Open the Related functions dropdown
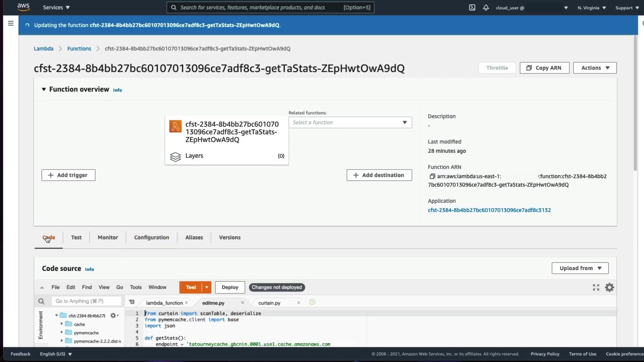 click(x=350, y=122)
